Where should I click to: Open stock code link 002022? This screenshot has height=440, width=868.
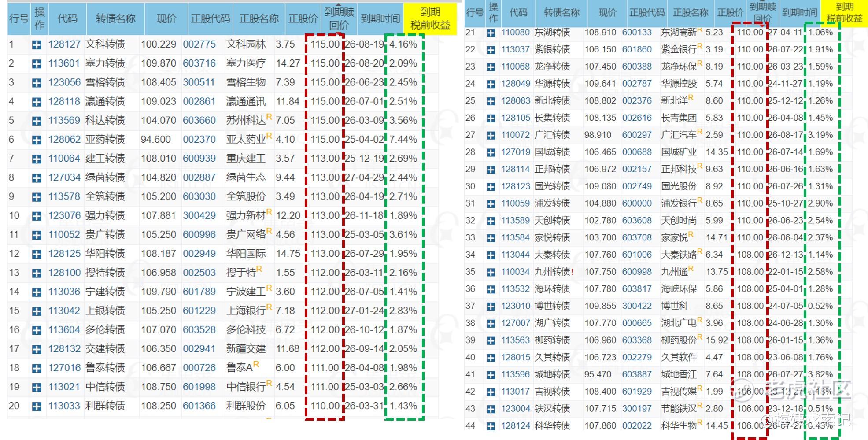coord(637,425)
